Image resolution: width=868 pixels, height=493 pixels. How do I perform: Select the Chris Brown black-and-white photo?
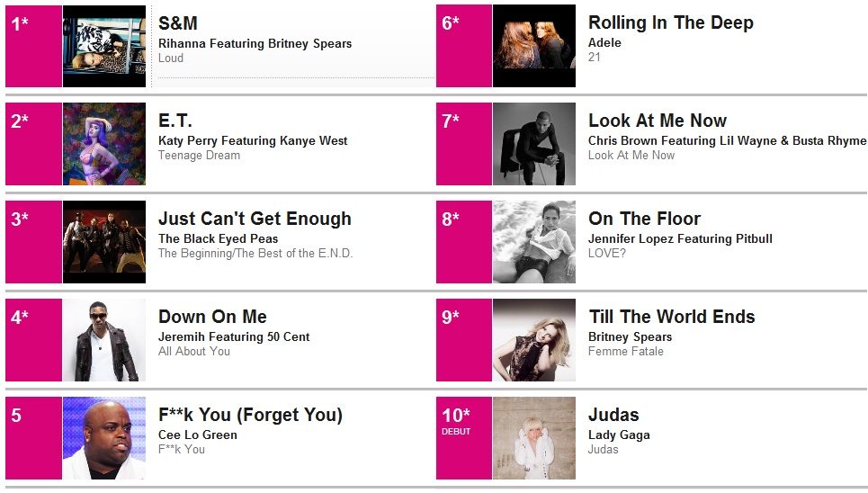click(534, 143)
